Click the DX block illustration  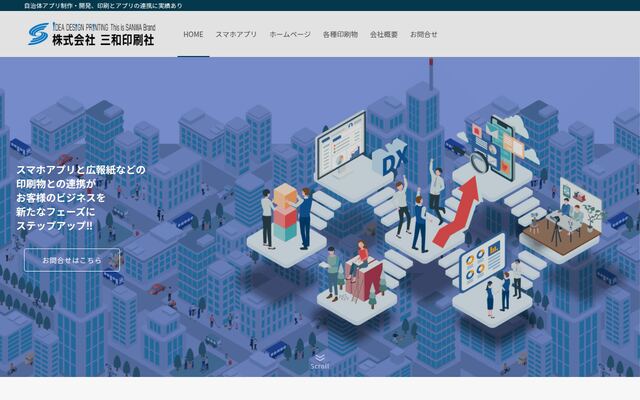[390, 159]
